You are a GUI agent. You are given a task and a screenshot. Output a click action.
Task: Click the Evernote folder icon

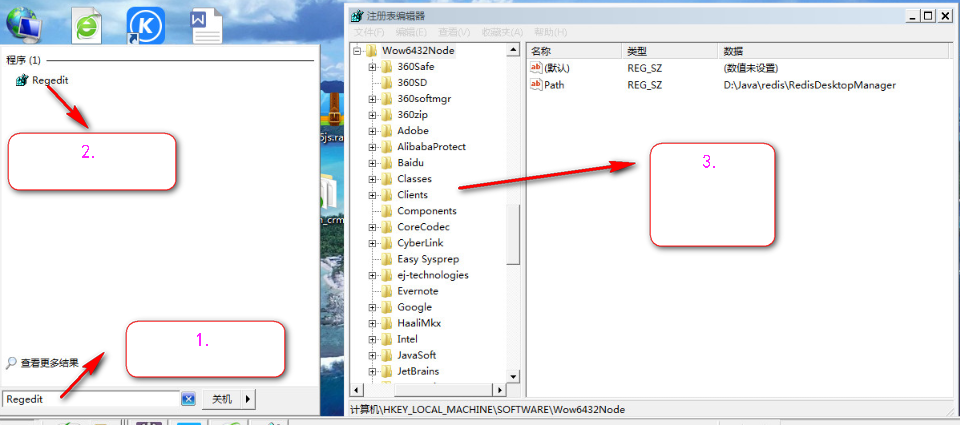(x=386, y=291)
